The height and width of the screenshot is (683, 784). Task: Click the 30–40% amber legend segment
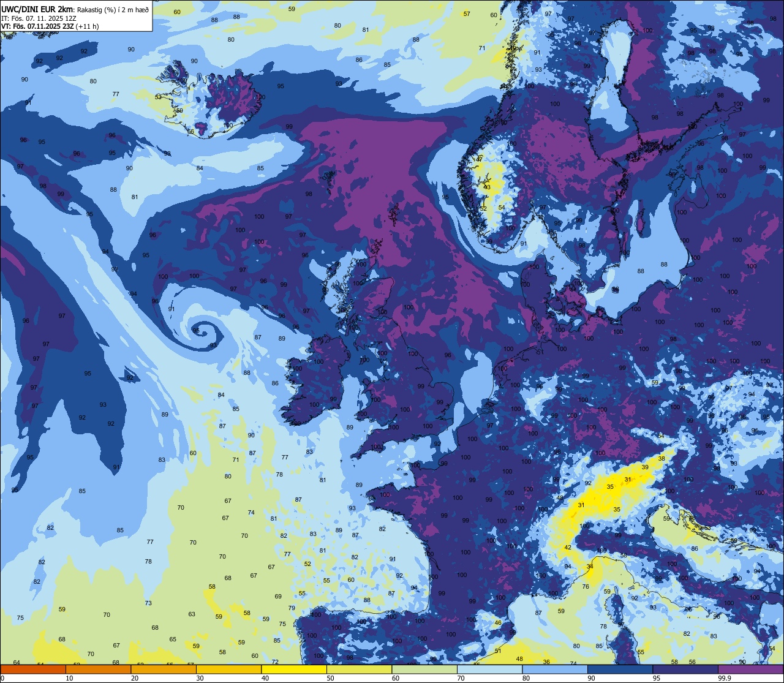(228, 670)
